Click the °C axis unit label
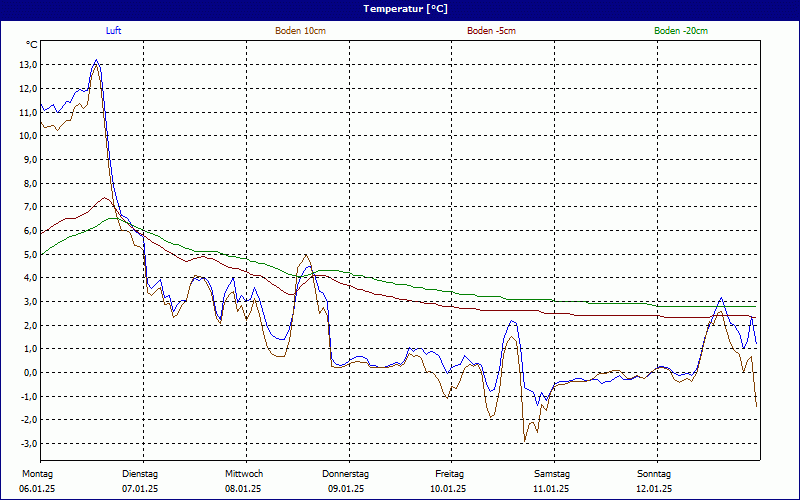This screenshot has height=500, width=800. [x=32, y=45]
